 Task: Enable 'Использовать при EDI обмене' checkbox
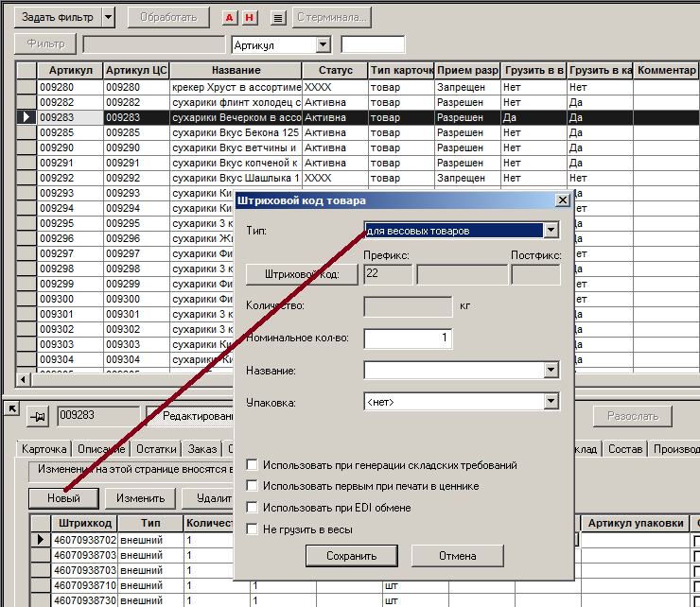click(253, 507)
